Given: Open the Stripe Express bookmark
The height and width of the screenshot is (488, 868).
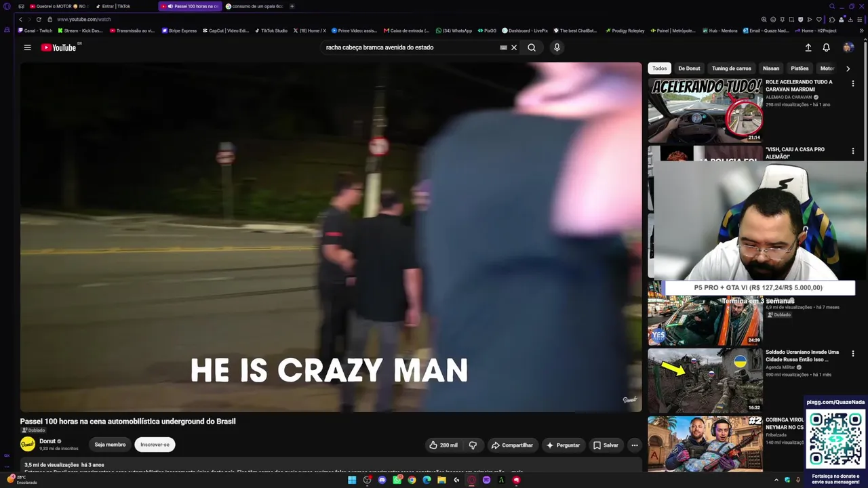Looking at the screenshot, I should [x=179, y=30].
